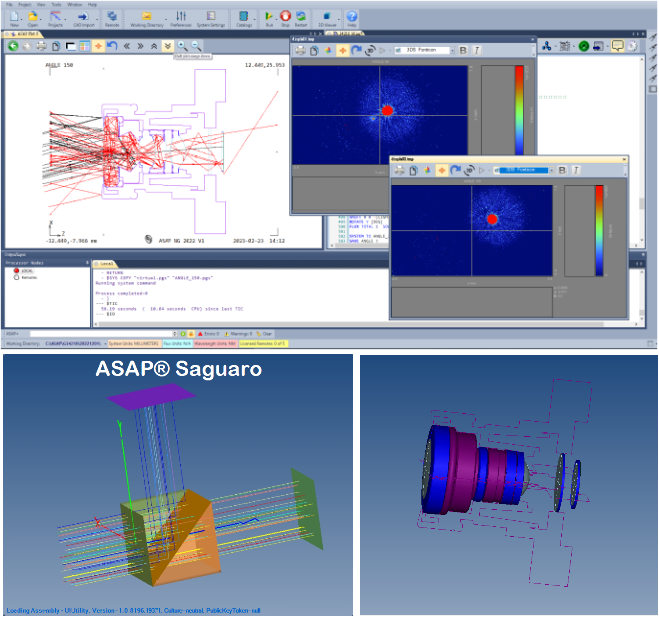Select the Remotes processor node radio
Screen dimensions: 659x617
pos(16,277)
